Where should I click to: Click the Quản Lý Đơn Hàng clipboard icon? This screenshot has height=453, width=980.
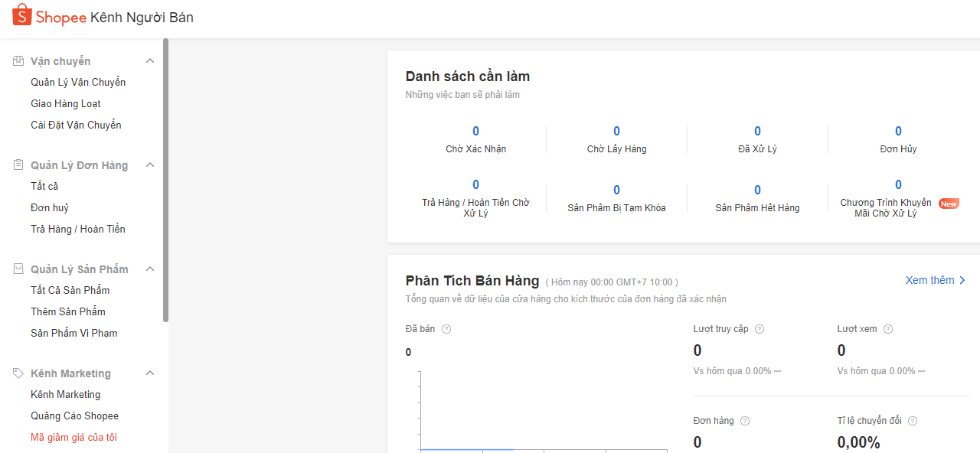point(19,165)
